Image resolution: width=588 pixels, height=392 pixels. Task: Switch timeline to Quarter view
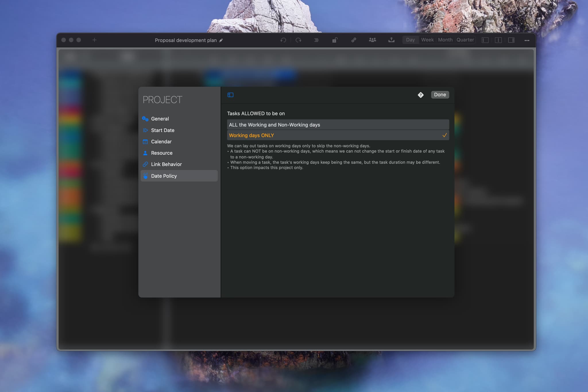pos(465,40)
